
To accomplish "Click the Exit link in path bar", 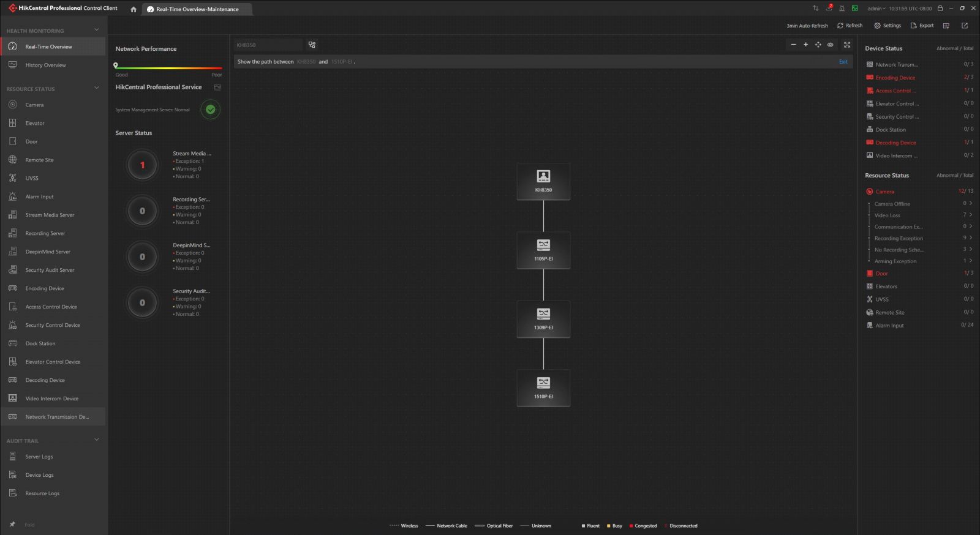I will coord(843,62).
